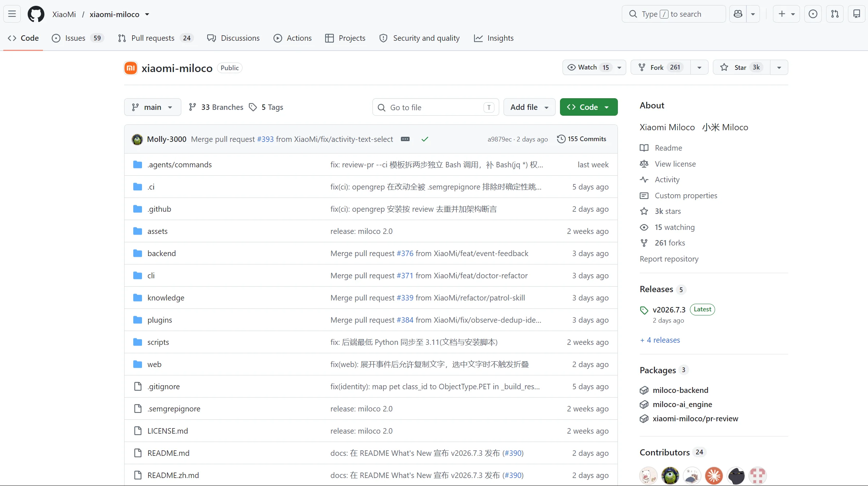Click the .gitignore file icon
This screenshot has height=486, width=868.
[x=138, y=386]
